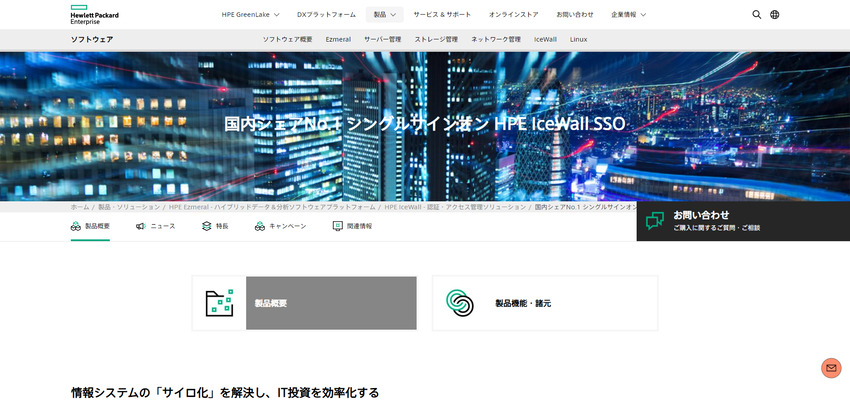850x400 pixels.
Task: Click the folder icon on 製品概要 card
Action: 220,303
